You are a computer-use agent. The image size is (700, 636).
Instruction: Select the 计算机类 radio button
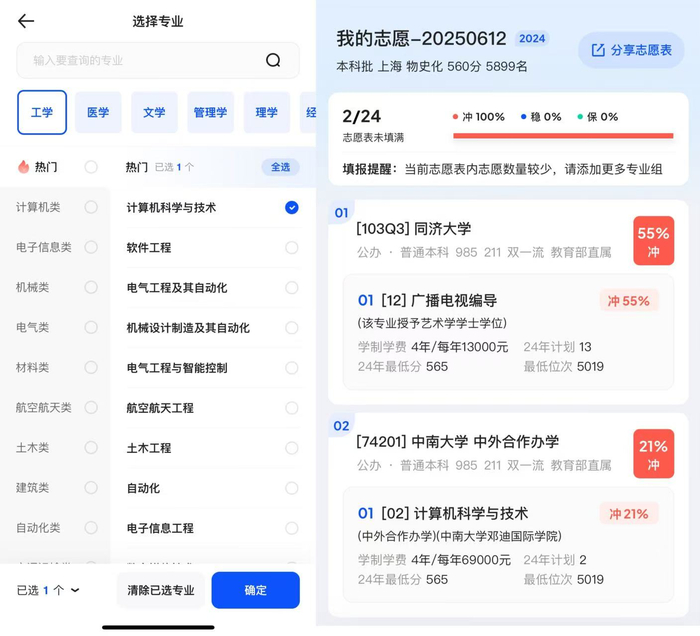coord(91,207)
